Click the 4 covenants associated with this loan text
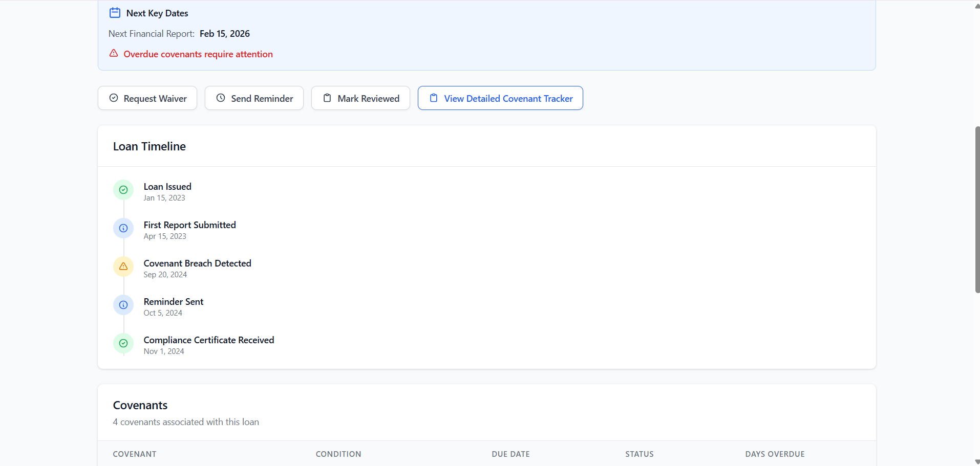This screenshot has width=980, height=466. pos(186,422)
